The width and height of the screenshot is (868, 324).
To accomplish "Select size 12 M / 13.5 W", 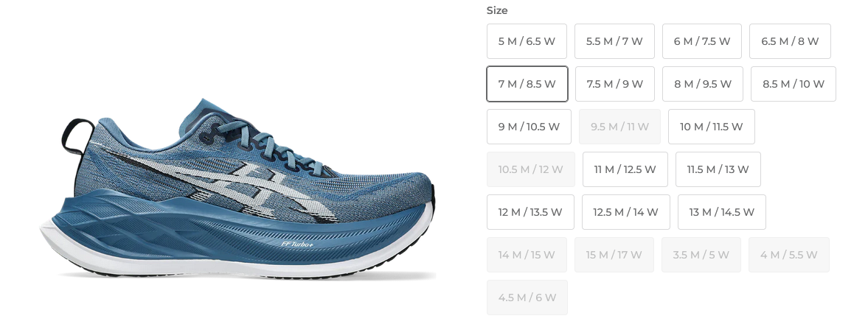I will (x=530, y=212).
